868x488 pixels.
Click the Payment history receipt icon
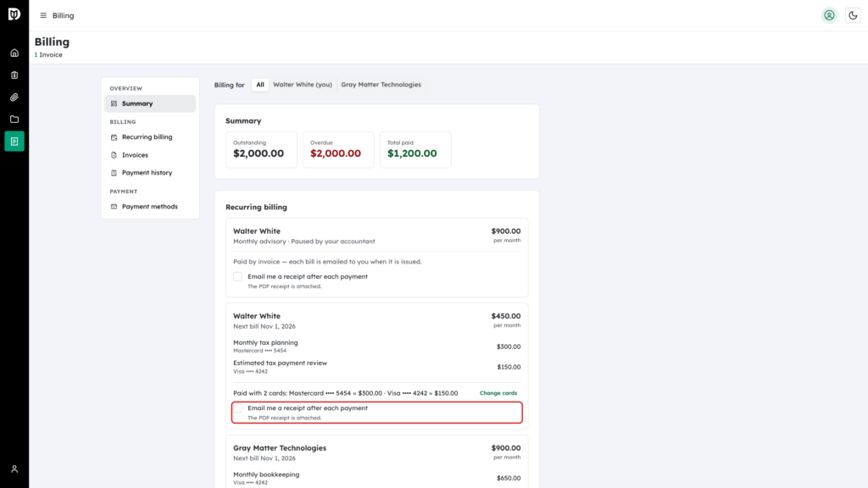[x=114, y=173]
